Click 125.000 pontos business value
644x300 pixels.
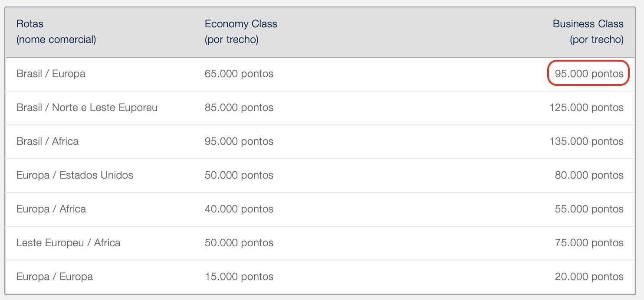586,108
